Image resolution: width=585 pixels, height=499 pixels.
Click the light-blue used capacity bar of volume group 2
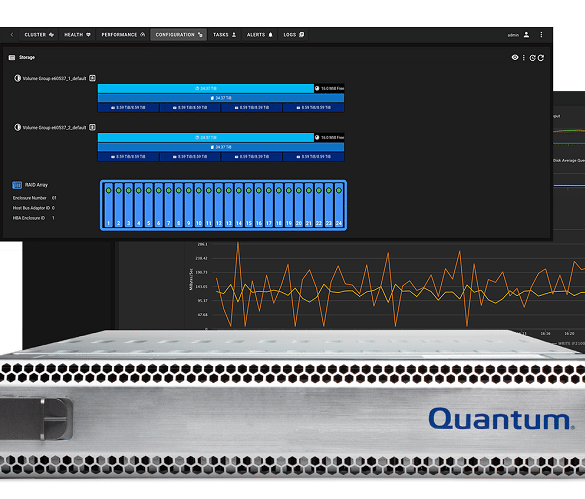(x=206, y=138)
